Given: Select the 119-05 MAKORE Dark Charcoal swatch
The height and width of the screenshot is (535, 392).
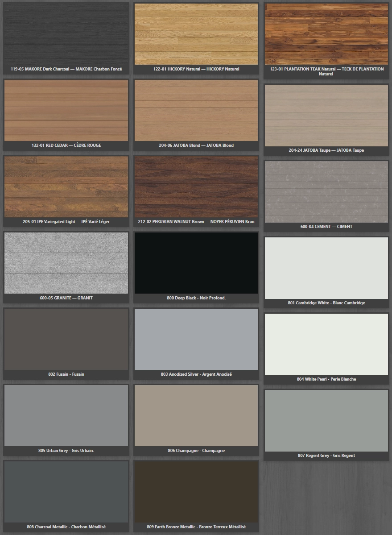Looking at the screenshot, I should 66,33.
